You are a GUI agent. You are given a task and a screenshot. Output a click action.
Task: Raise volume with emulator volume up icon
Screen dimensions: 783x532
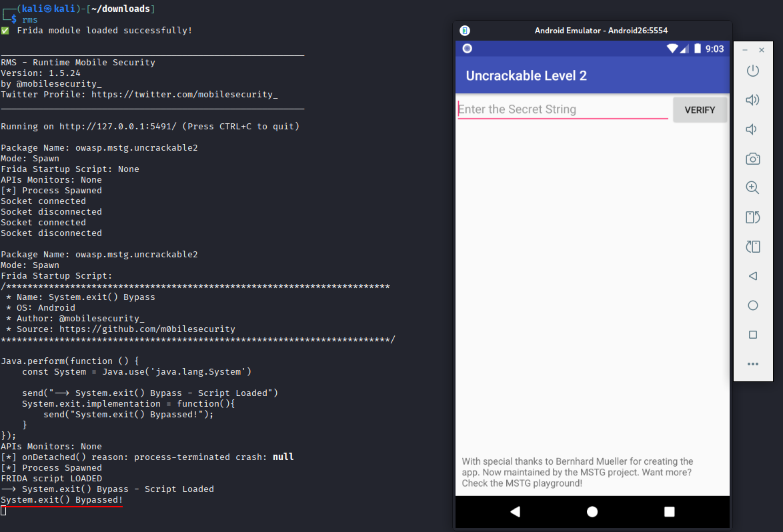click(x=752, y=100)
